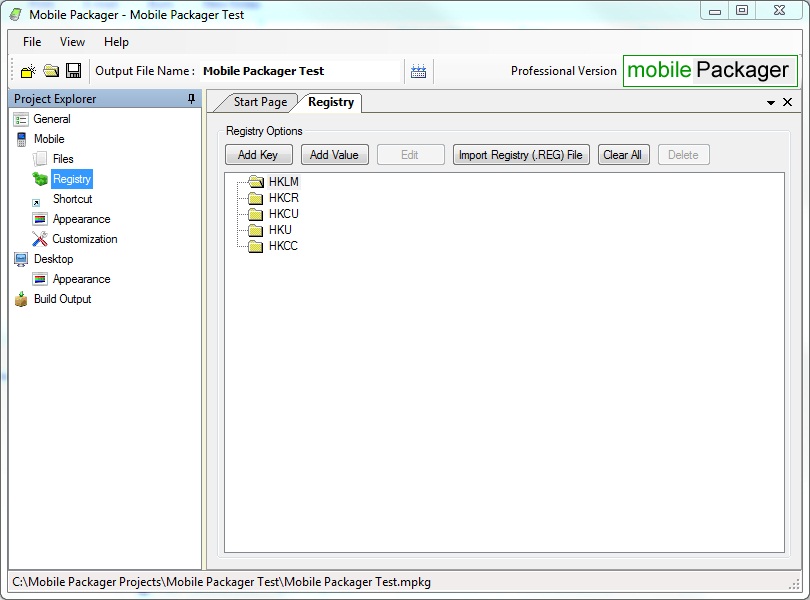
Task: Open the Help menu
Action: coord(116,42)
